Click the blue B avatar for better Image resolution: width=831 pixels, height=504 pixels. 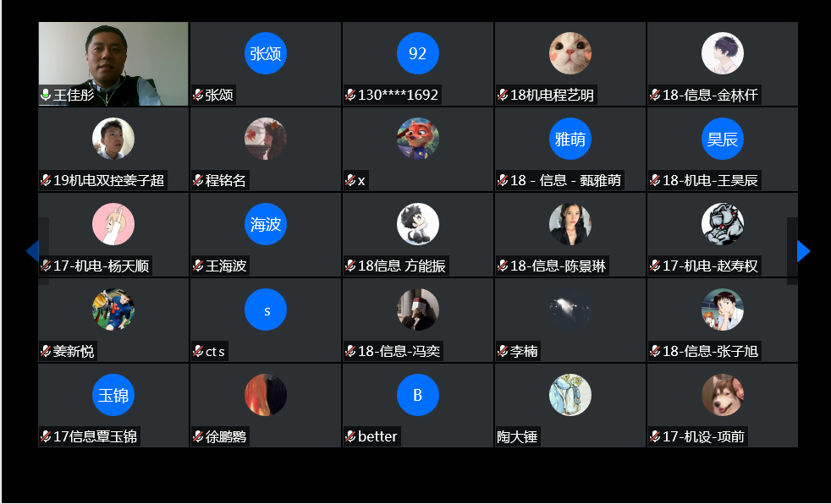pyautogui.click(x=418, y=395)
